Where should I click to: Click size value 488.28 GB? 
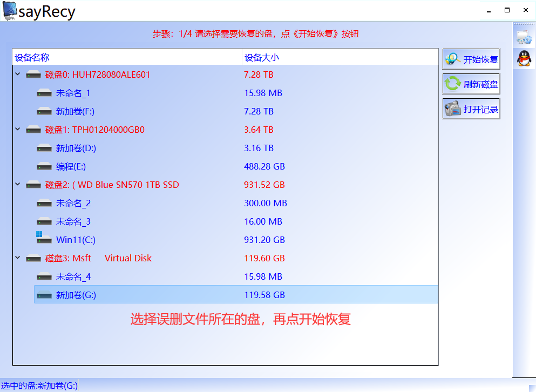coord(264,167)
